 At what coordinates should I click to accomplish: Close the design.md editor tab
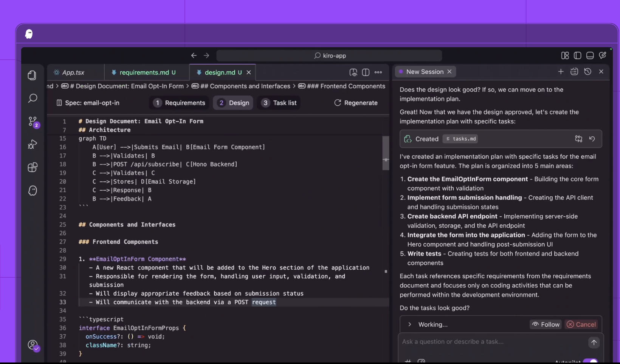[249, 72]
